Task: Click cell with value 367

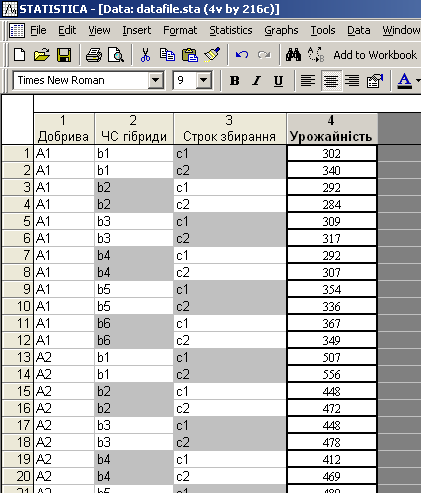Action: [332, 324]
